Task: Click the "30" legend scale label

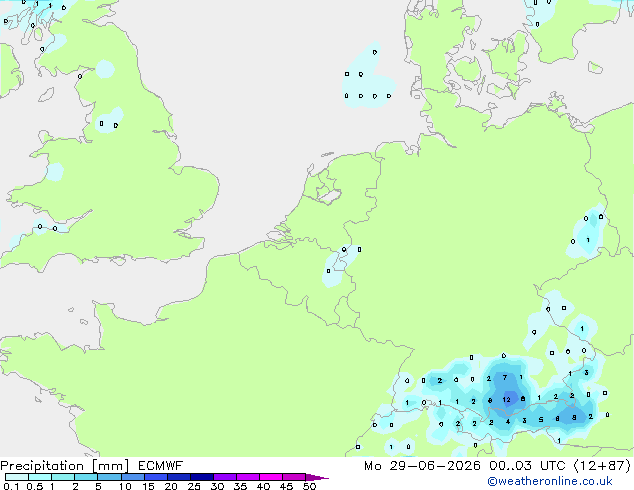Action: click(x=217, y=486)
